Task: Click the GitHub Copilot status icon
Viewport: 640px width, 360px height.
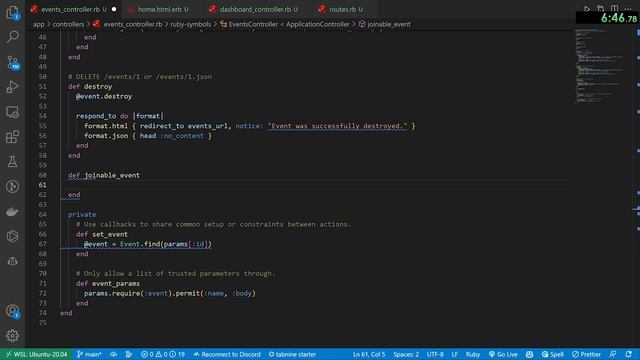Action: 529,354
